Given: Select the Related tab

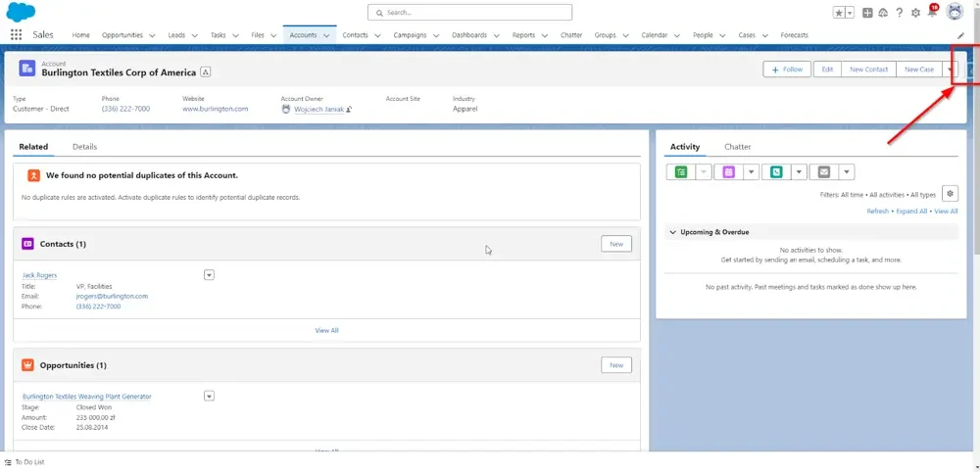Looking at the screenshot, I should [x=33, y=147].
